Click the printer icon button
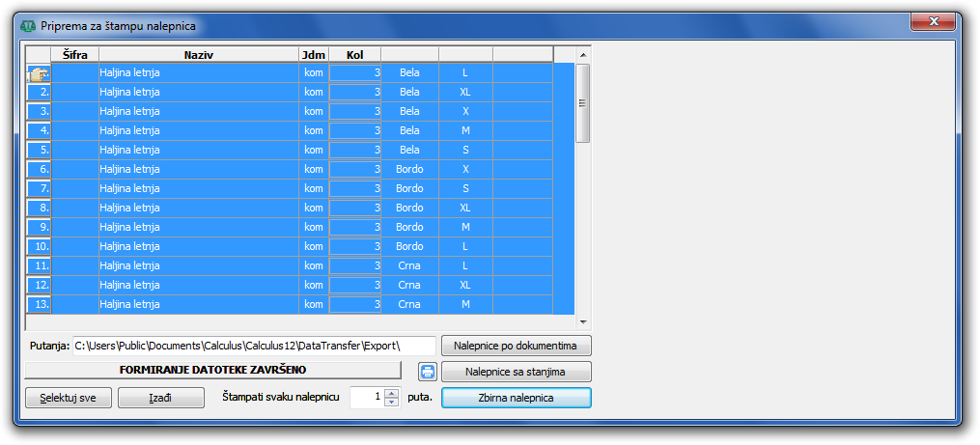980x445 pixels. pos(428,372)
